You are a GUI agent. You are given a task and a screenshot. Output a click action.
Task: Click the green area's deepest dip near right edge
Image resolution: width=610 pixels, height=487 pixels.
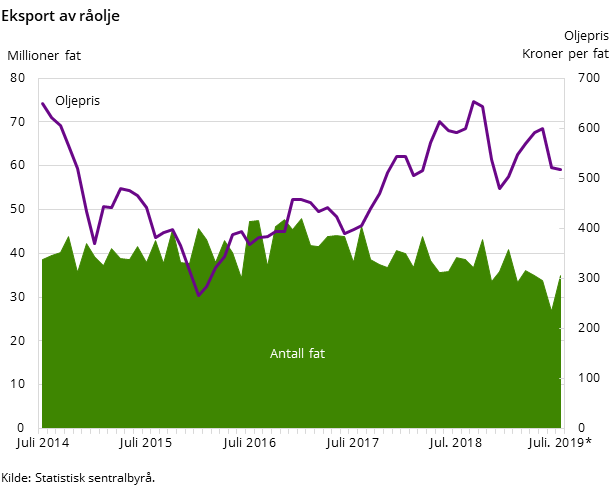click(x=551, y=311)
